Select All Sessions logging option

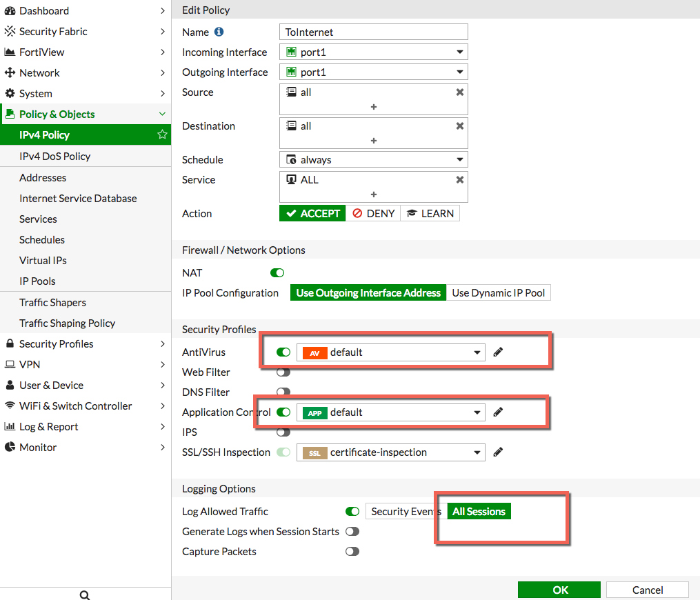pyautogui.click(x=479, y=511)
